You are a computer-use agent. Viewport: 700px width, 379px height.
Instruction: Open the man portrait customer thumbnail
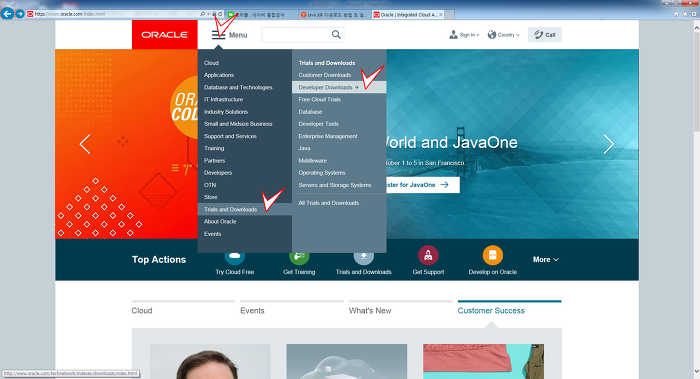[210, 361]
